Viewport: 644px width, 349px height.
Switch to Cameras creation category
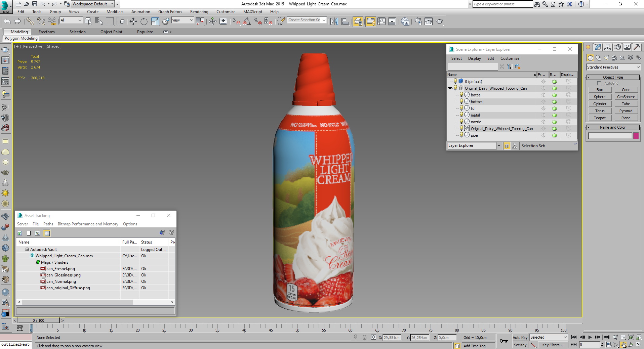(614, 58)
